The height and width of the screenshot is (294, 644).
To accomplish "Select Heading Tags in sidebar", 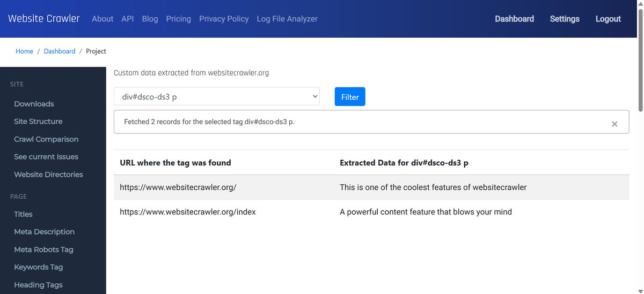I will (38, 285).
